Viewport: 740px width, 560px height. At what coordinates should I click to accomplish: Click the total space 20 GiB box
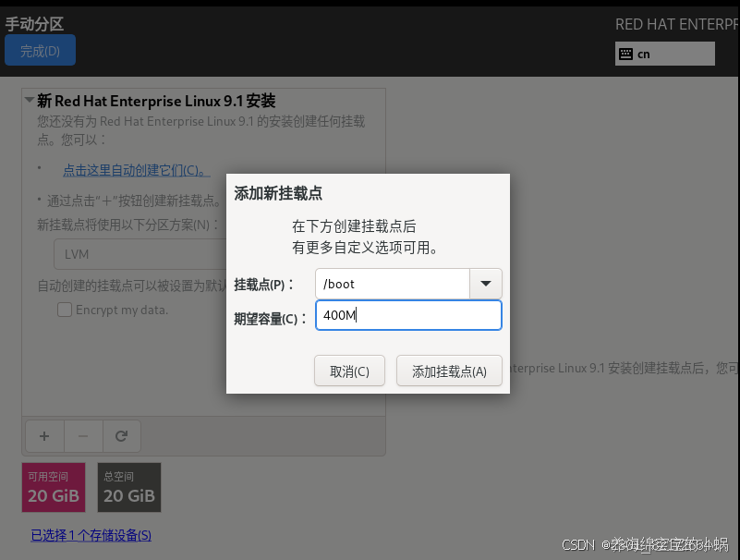click(129, 487)
